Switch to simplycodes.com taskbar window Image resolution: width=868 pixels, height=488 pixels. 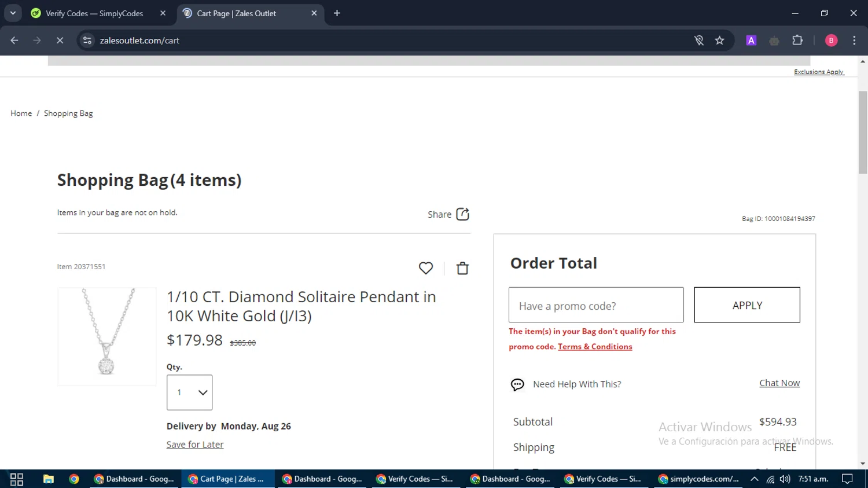[x=699, y=479]
